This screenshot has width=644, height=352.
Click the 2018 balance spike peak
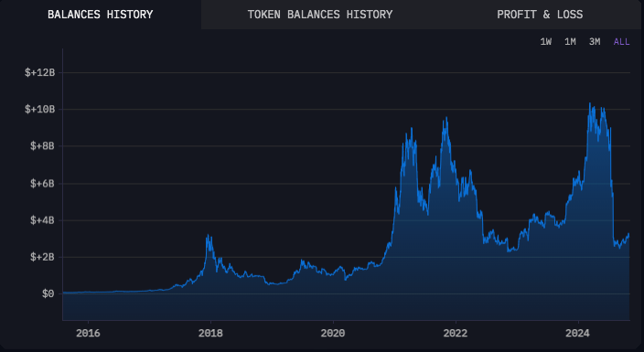(x=209, y=235)
